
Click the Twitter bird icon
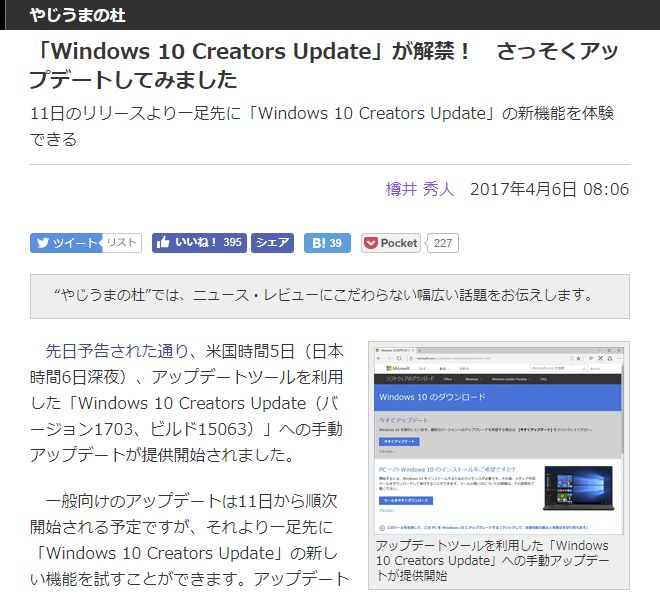click(x=43, y=243)
